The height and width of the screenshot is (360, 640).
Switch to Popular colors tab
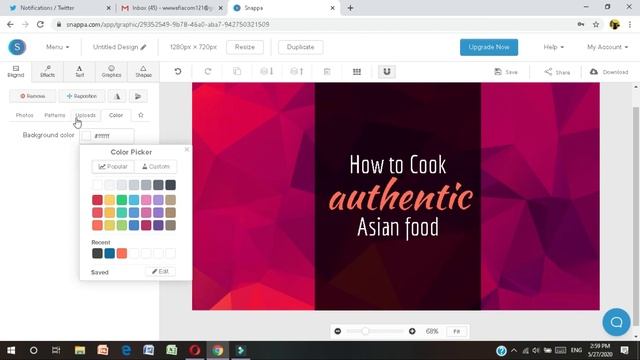point(113,167)
